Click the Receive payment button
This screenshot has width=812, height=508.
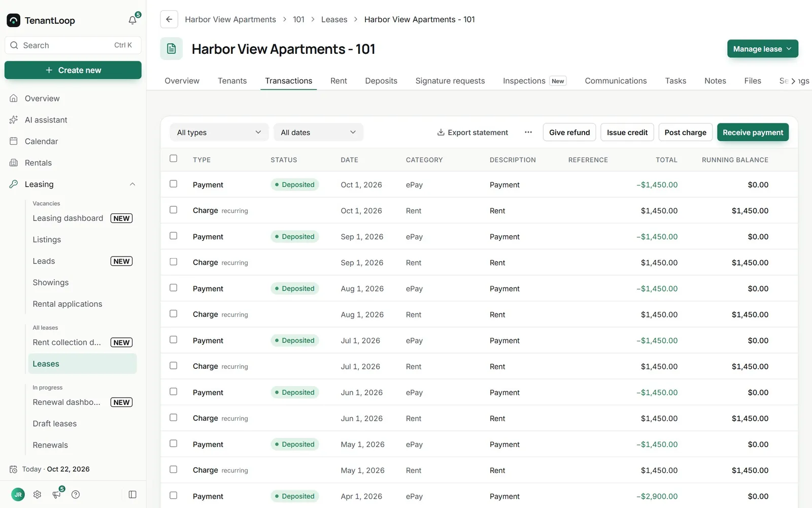click(x=753, y=132)
